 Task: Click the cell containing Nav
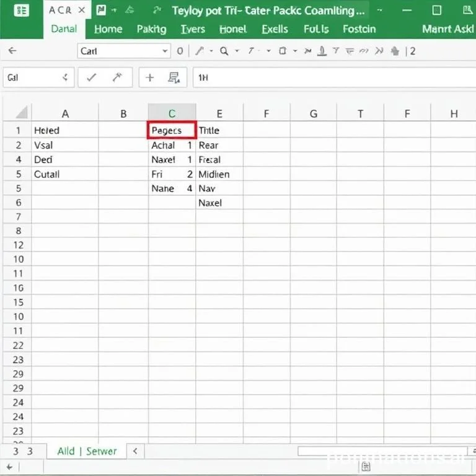click(219, 188)
